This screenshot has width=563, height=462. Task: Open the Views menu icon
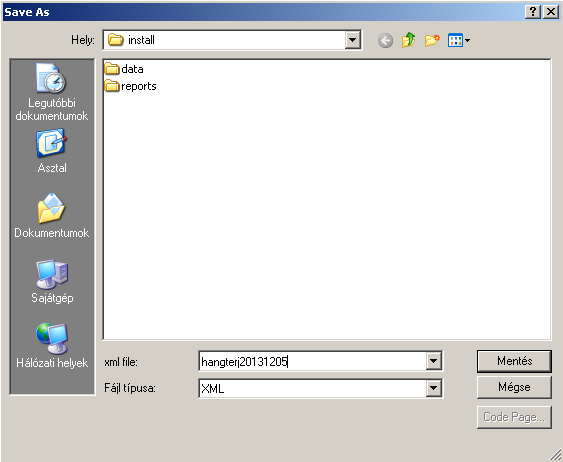point(459,40)
